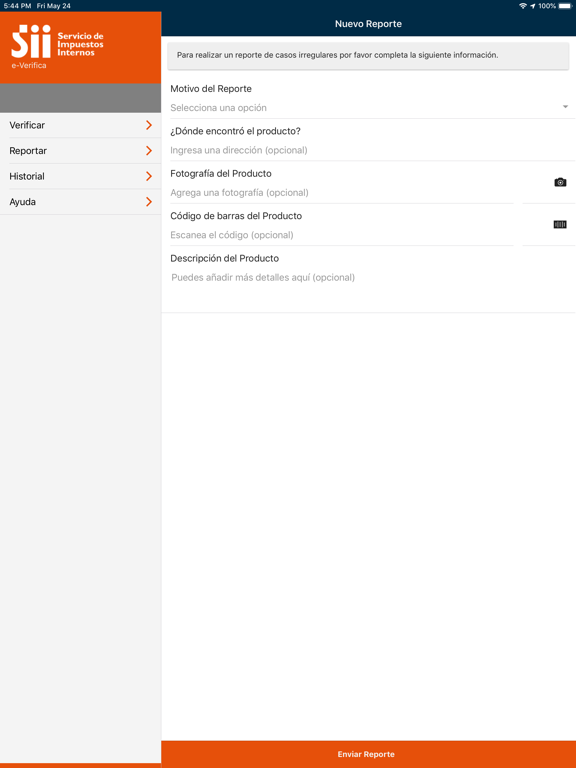Click the info banner about casos irregulares
This screenshot has width=576, height=768.
pyautogui.click(x=368, y=55)
